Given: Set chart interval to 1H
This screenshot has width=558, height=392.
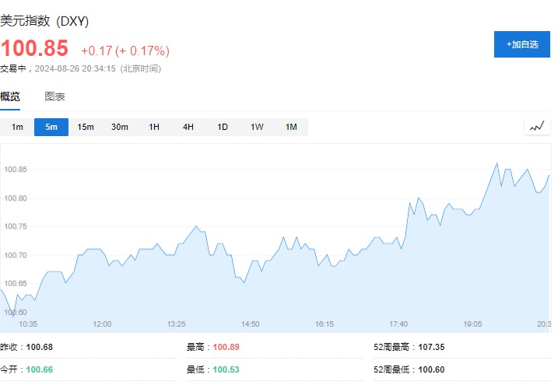Looking at the screenshot, I should point(154,127).
